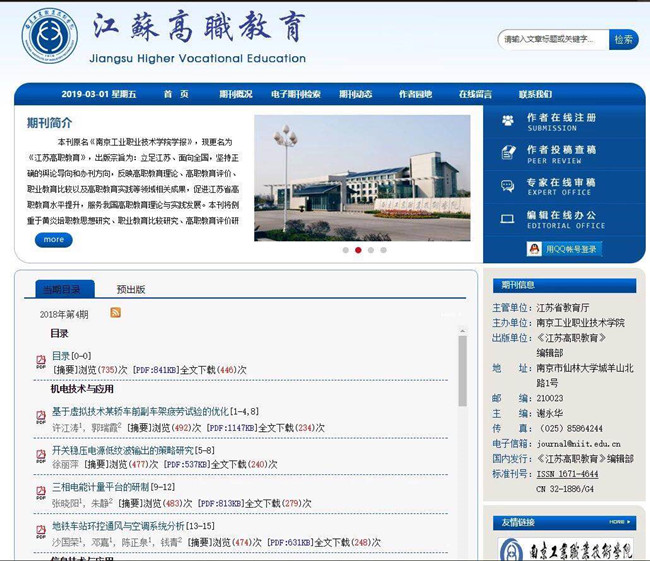Viewport: 650px width, 561px height.
Task: Click email text journal@niit.edu.cn
Action: (x=579, y=444)
